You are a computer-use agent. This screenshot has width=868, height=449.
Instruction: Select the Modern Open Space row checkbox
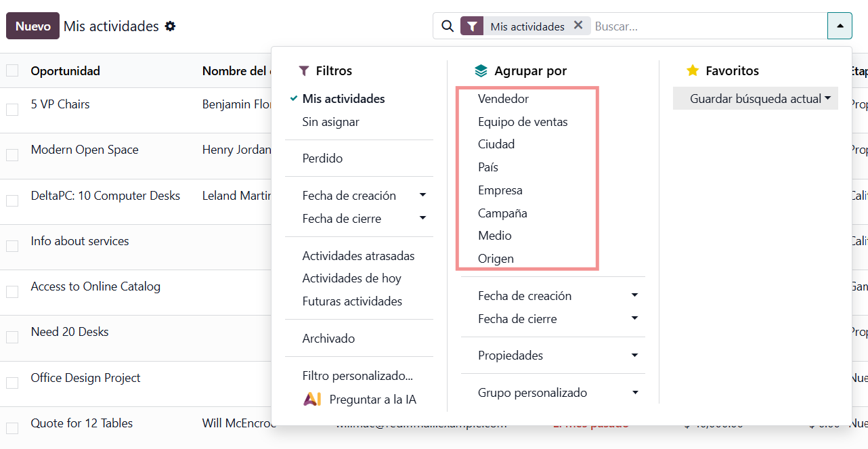tap(12, 155)
